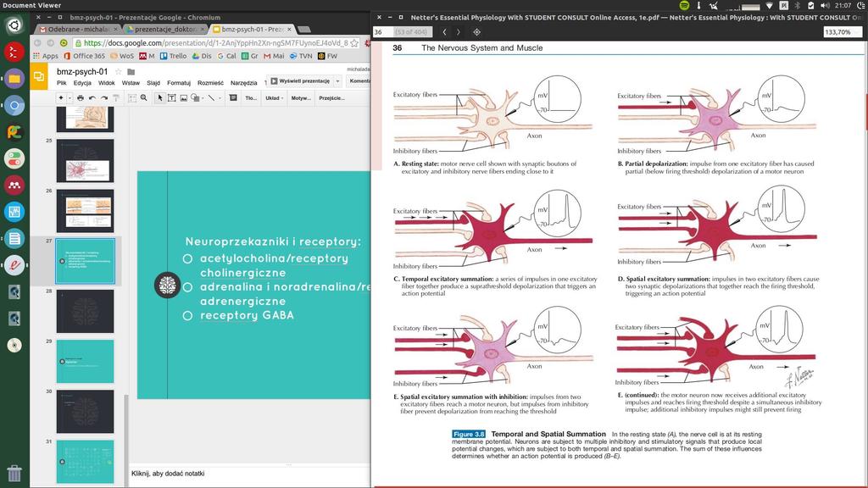Click the page number field showing 36

click(383, 32)
